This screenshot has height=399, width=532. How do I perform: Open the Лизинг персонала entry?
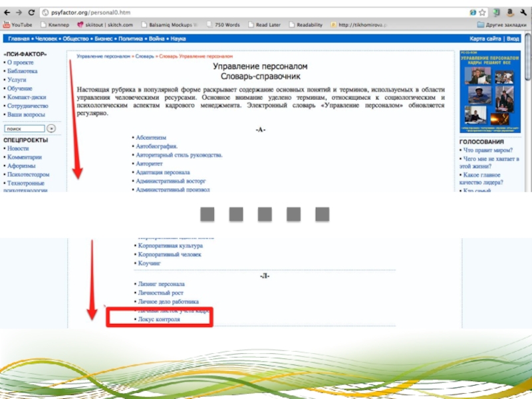coord(161,284)
